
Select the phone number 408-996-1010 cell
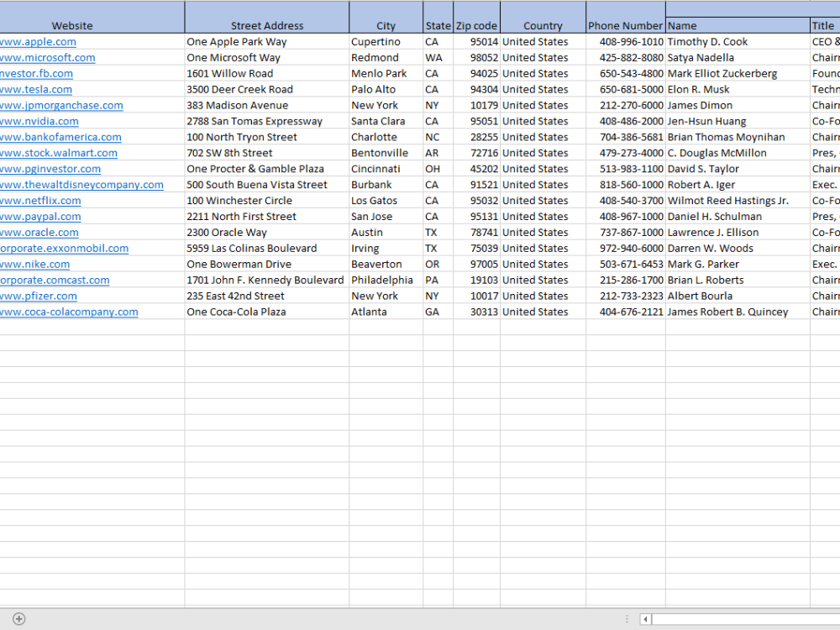pyautogui.click(x=626, y=42)
